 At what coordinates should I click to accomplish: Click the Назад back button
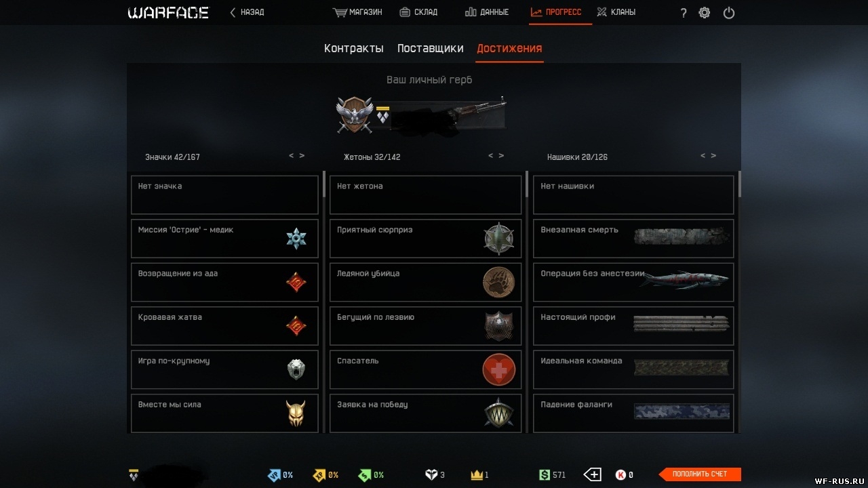point(247,12)
